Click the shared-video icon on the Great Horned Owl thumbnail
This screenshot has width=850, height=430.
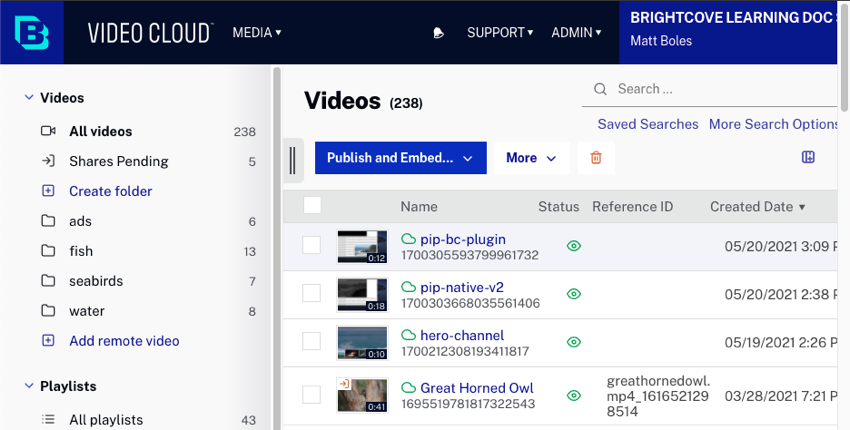(x=344, y=384)
